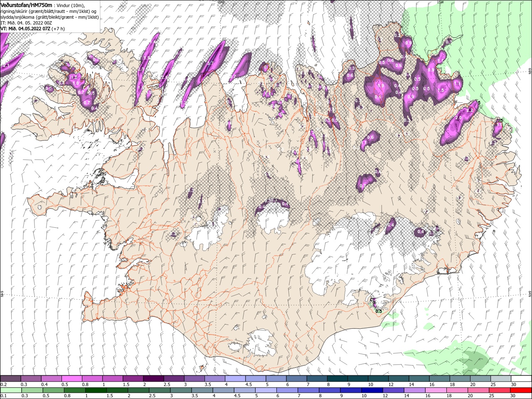Viewport: 532px width, 399px height.
Task: Click the 'IT: Mið. 04. 05. 2022 00Z' line
Action: click(26, 23)
